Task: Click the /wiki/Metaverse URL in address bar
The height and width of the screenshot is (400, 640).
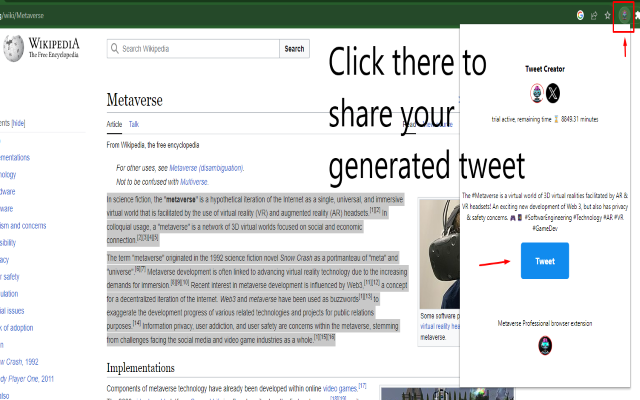Action: (22, 16)
